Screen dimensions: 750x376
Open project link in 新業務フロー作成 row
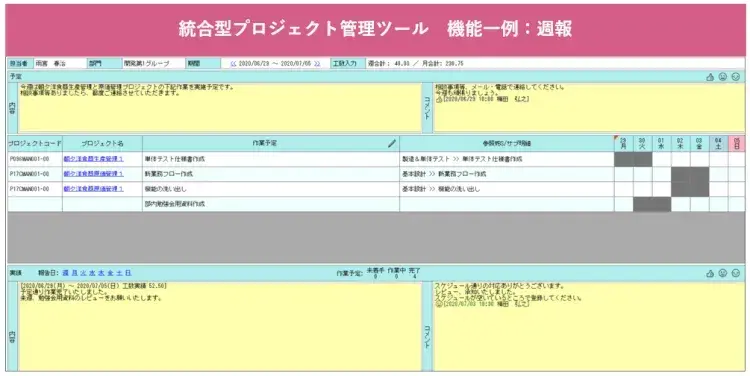[93, 174]
